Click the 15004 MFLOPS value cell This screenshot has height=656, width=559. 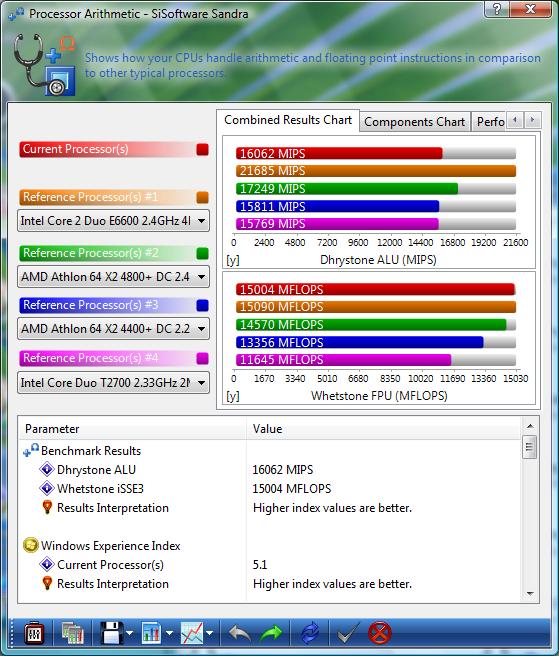(x=292, y=488)
